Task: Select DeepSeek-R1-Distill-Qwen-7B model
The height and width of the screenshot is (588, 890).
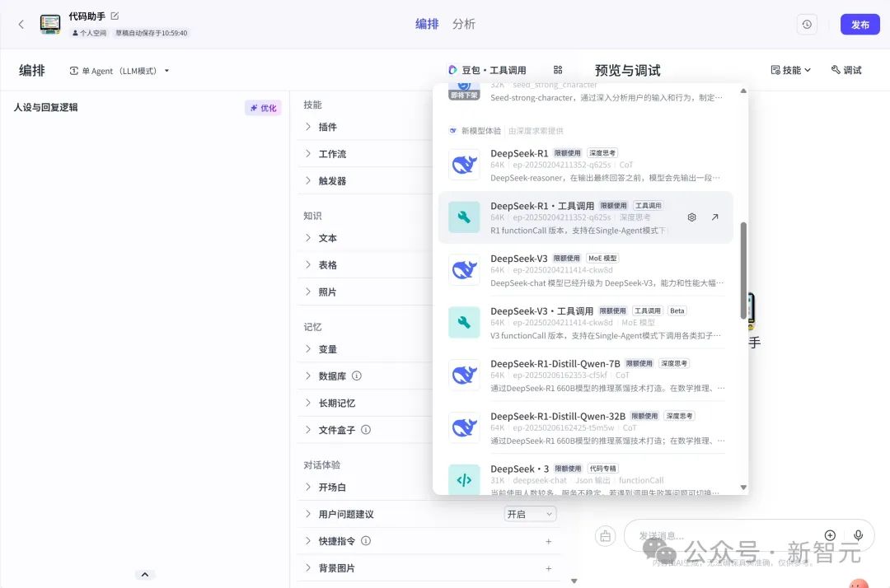Action: click(585, 376)
